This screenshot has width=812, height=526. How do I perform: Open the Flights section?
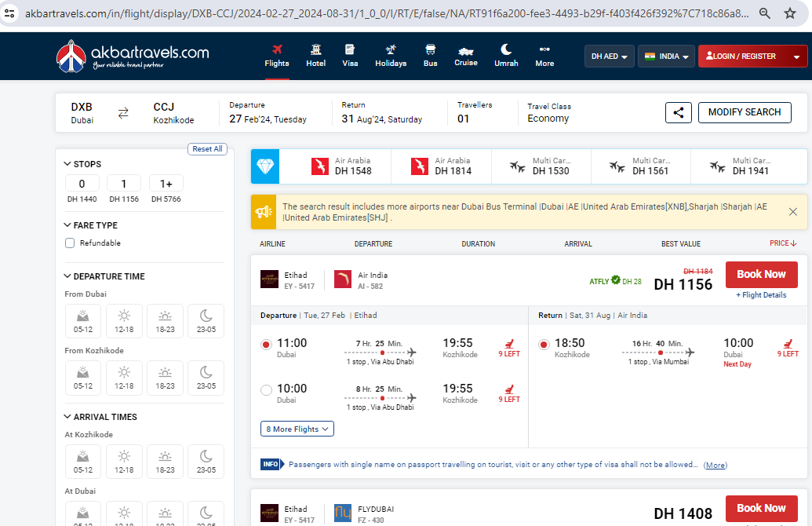click(x=277, y=56)
